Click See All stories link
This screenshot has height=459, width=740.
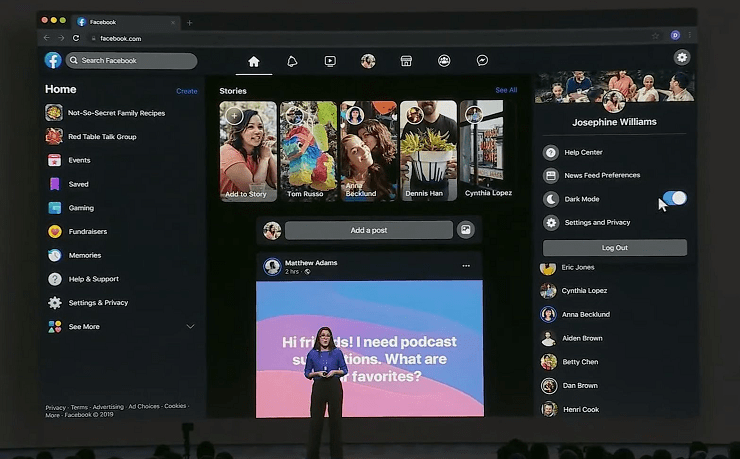click(506, 90)
